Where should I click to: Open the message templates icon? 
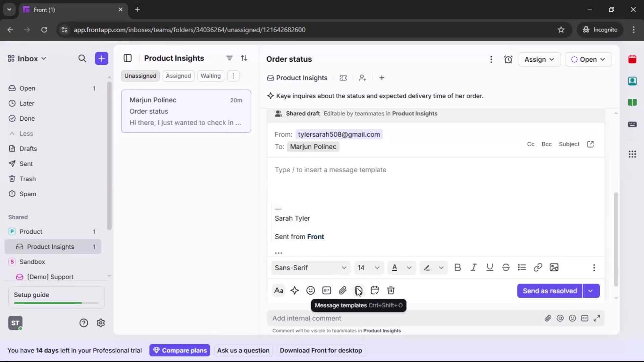pyautogui.click(x=359, y=290)
